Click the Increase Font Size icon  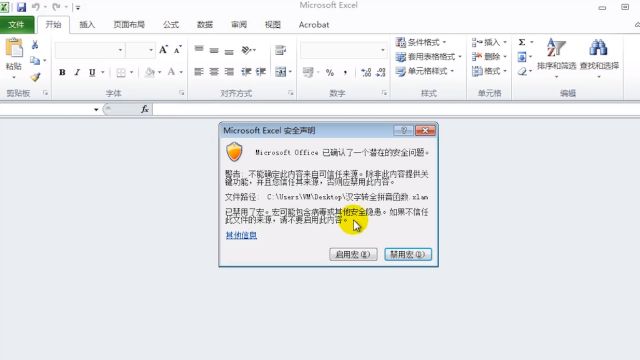click(x=163, y=50)
